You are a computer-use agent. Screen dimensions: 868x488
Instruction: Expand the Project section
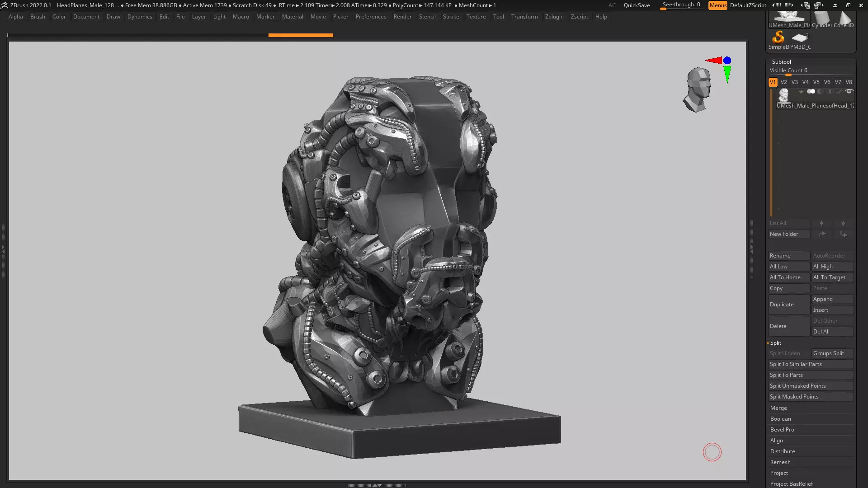pos(779,473)
